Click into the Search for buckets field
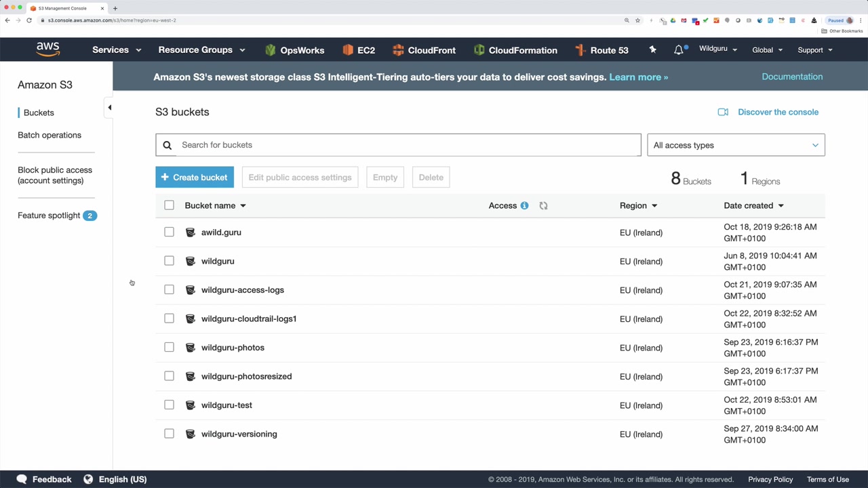This screenshot has height=488, width=868. 398,145
